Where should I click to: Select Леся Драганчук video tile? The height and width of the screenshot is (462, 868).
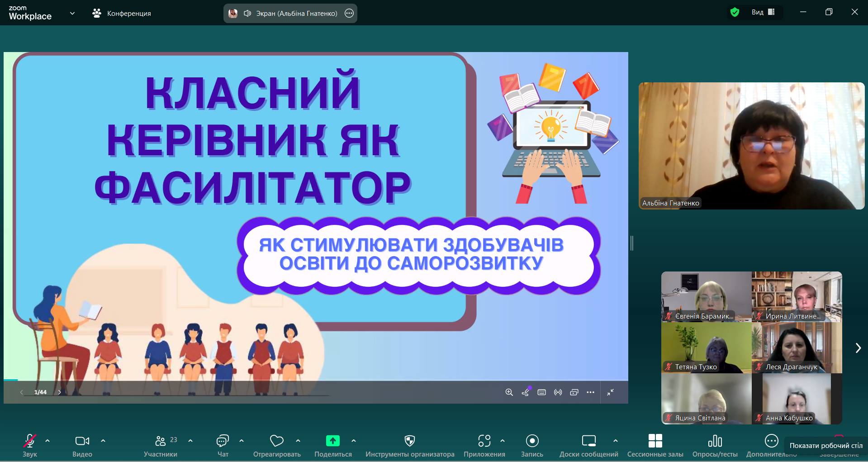point(797,348)
